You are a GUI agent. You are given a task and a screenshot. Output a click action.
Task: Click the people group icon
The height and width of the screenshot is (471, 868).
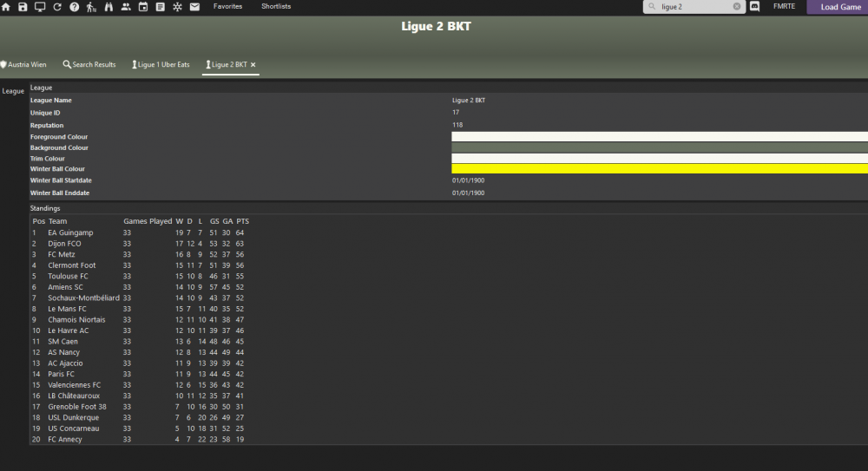[x=126, y=7]
